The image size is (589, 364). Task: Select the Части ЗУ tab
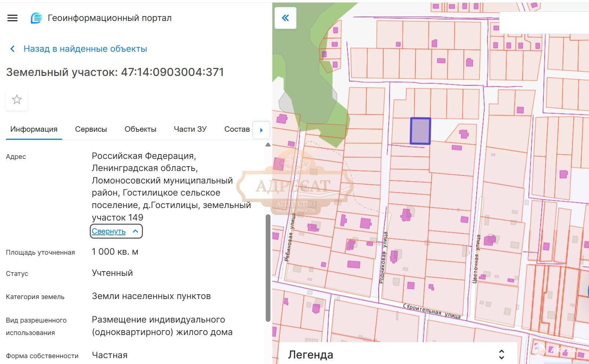(190, 129)
